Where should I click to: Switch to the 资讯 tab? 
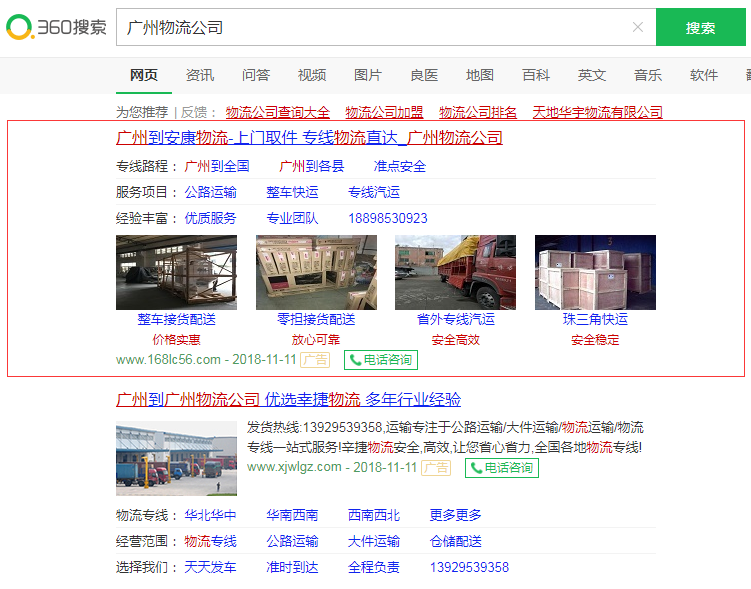pyautogui.click(x=200, y=75)
